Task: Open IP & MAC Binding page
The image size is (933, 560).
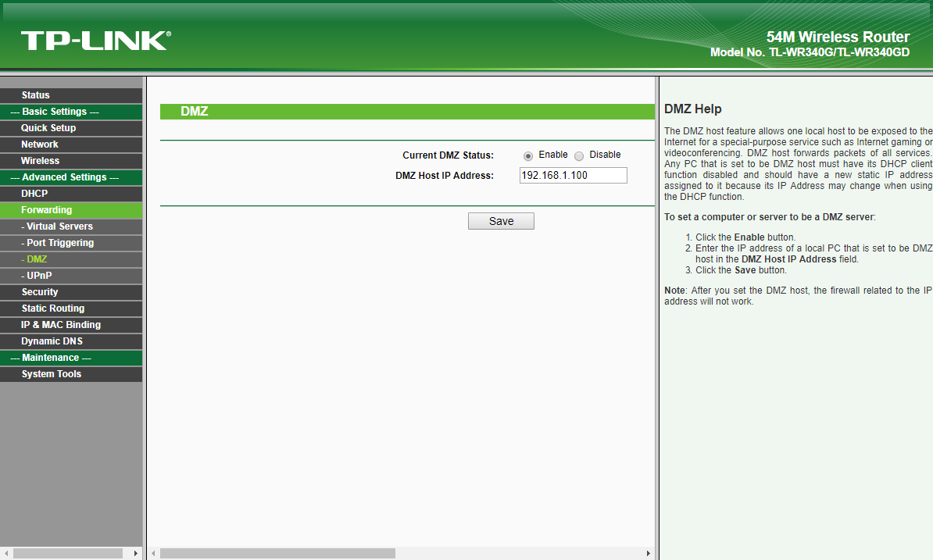Action: point(71,325)
